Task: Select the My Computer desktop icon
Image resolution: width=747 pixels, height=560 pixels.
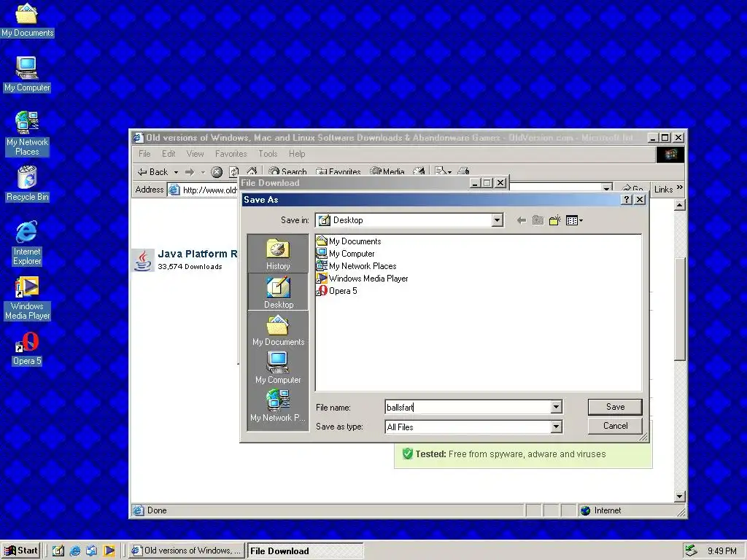Action: 27,74
